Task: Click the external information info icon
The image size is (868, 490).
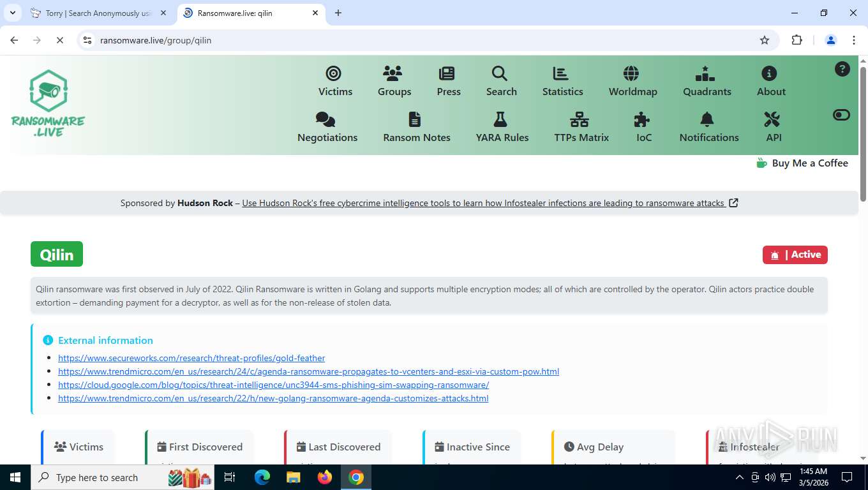Action: point(48,340)
